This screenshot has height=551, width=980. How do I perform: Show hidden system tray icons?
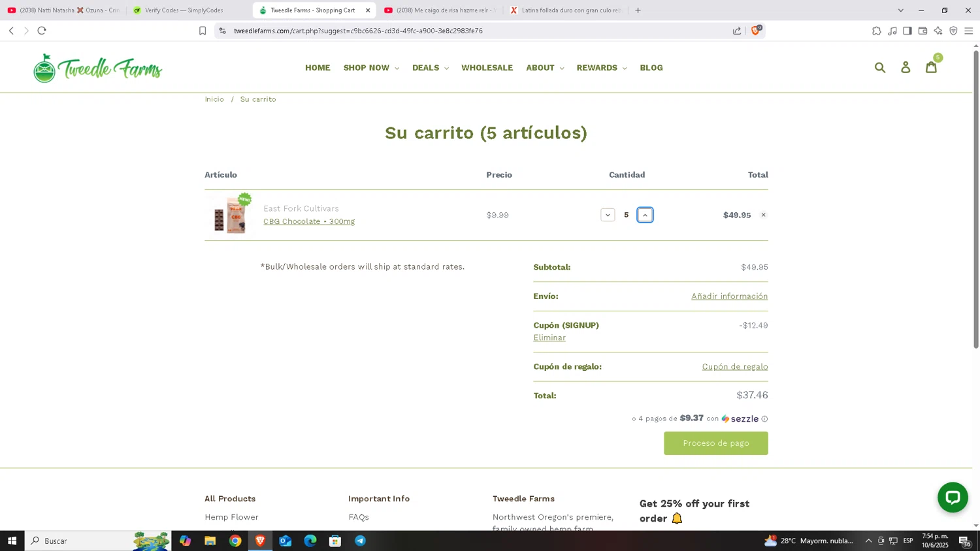point(868,541)
